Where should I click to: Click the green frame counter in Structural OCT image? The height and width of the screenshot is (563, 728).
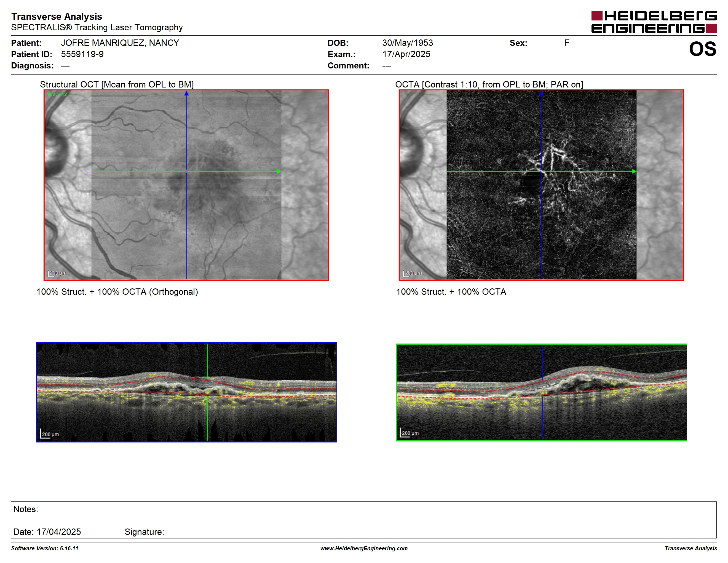[57, 94]
